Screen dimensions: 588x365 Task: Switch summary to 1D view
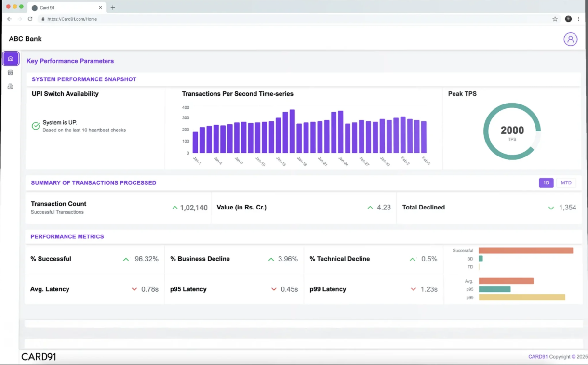[x=546, y=183]
